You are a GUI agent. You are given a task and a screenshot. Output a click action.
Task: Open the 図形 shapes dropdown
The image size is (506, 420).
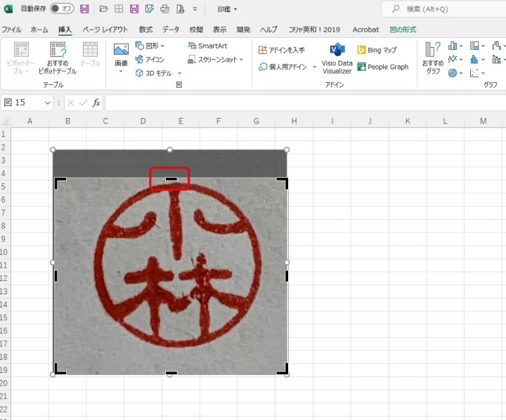coord(150,46)
